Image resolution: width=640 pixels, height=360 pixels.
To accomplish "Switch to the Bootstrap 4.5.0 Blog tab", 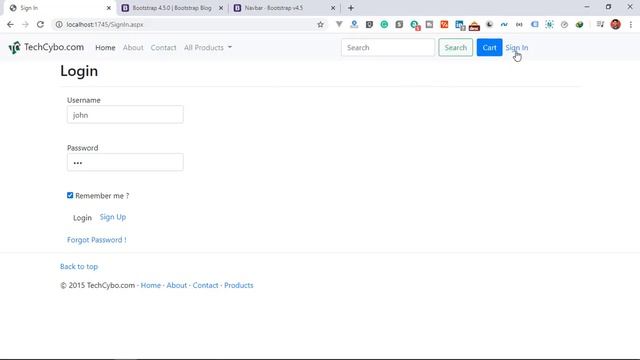I will click(171, 8).
